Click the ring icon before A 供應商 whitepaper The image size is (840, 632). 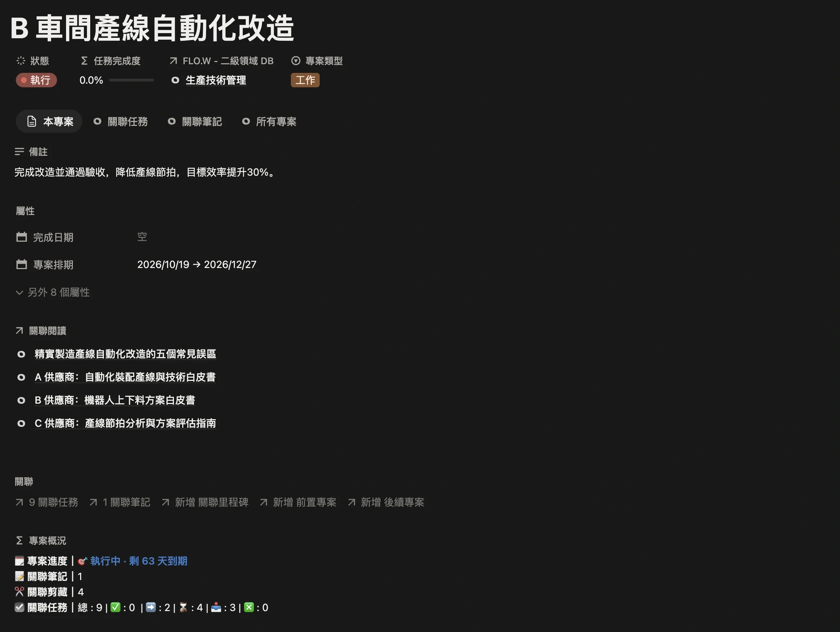(21, 377)
